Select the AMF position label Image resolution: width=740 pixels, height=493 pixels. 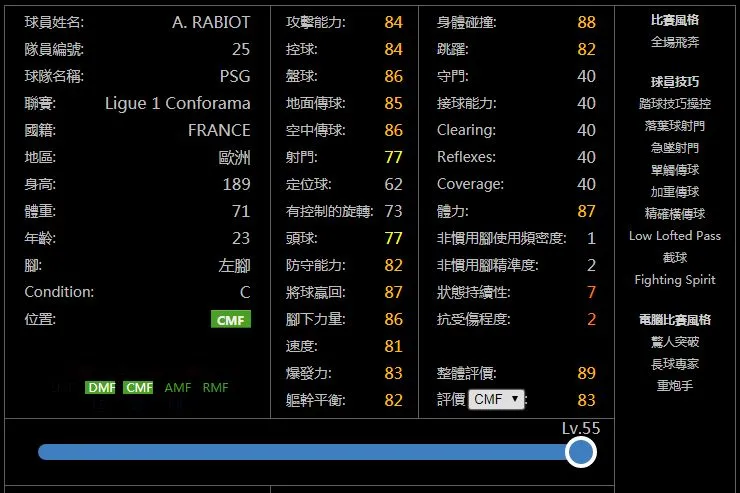tap(177, 387)
